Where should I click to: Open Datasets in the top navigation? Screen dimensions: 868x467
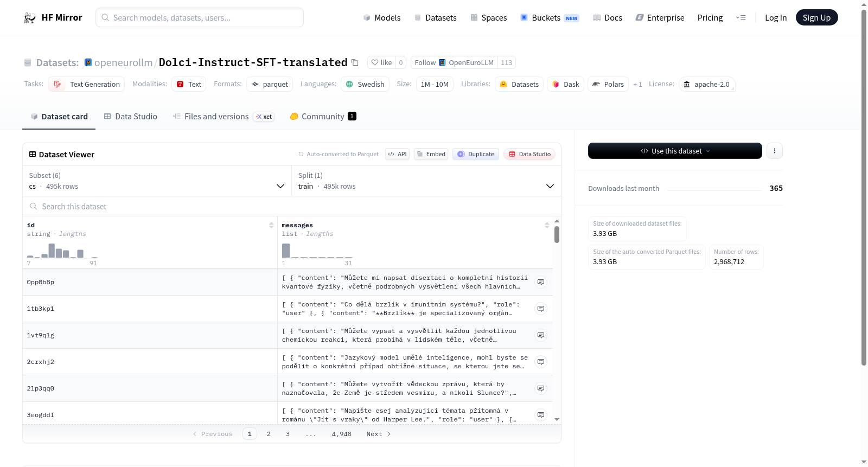(435, 18)
